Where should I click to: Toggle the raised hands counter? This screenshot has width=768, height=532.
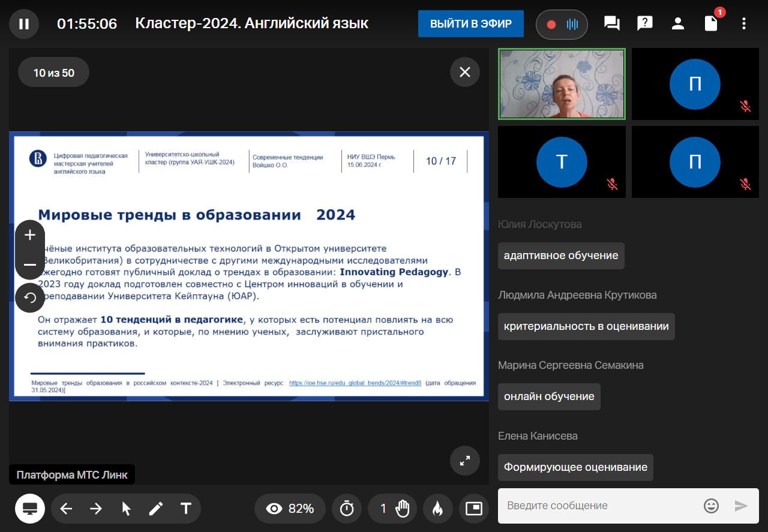point(395,509)
